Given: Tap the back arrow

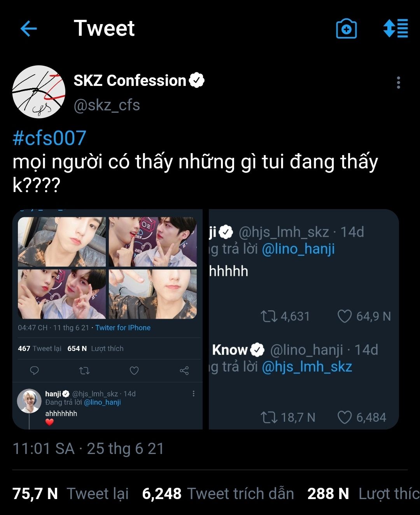Looking at the screenshot, I should [28, 29].
